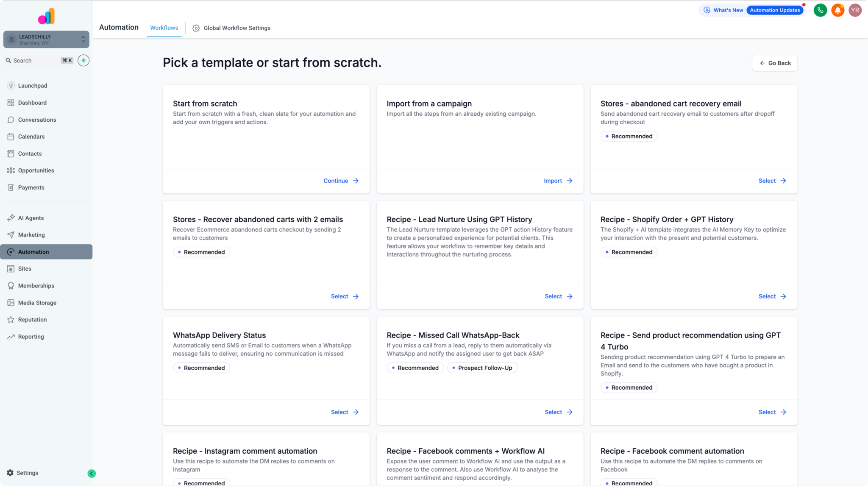Click the What's New label
868x486 pixels.
click(728, 10)
